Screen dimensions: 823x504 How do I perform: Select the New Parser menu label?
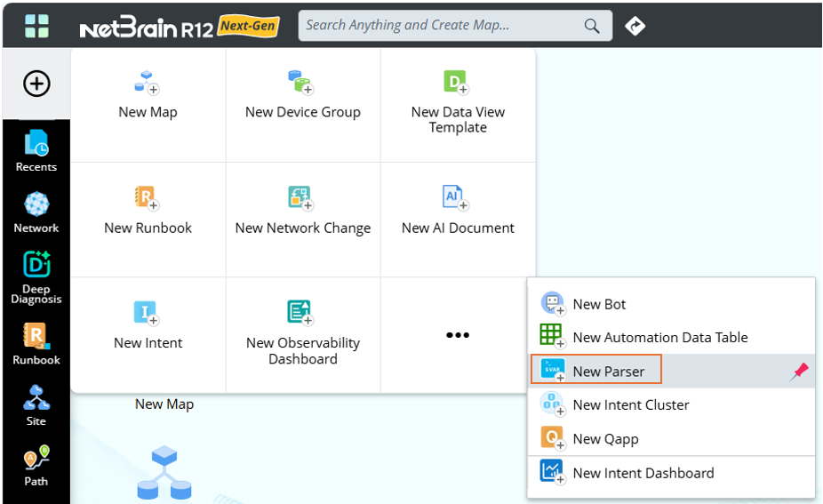tap(608, 372)
